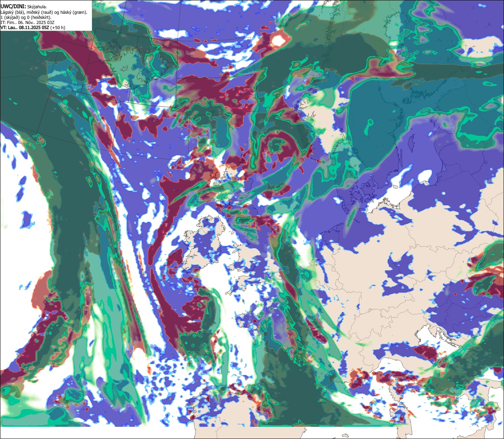
Task: Click the "VT: Lau.. 08.11.2025 05Z (+50 h)" line
Action: tap(33, 28)
